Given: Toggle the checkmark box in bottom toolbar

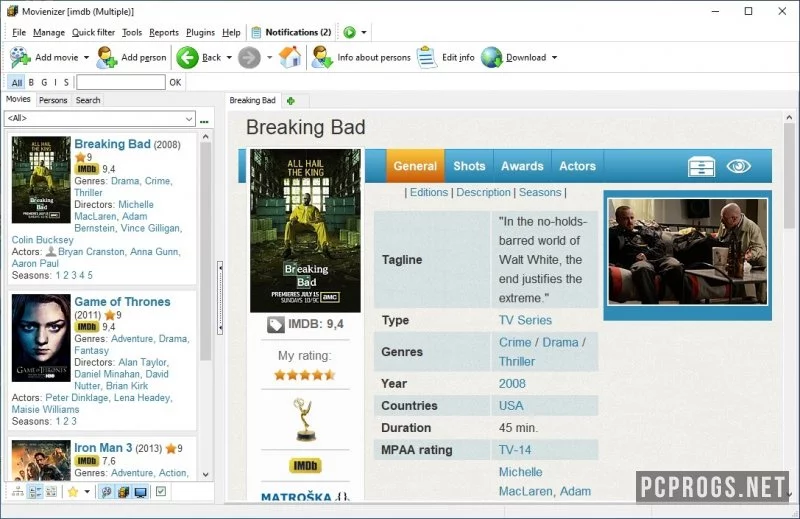Looking at the screenshot, I should coord(161,491).
